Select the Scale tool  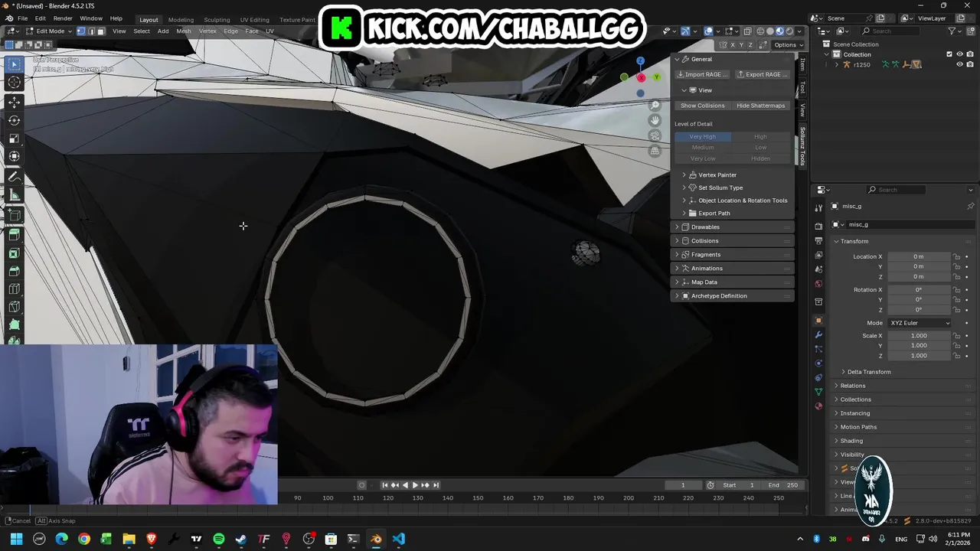(14, 139)
